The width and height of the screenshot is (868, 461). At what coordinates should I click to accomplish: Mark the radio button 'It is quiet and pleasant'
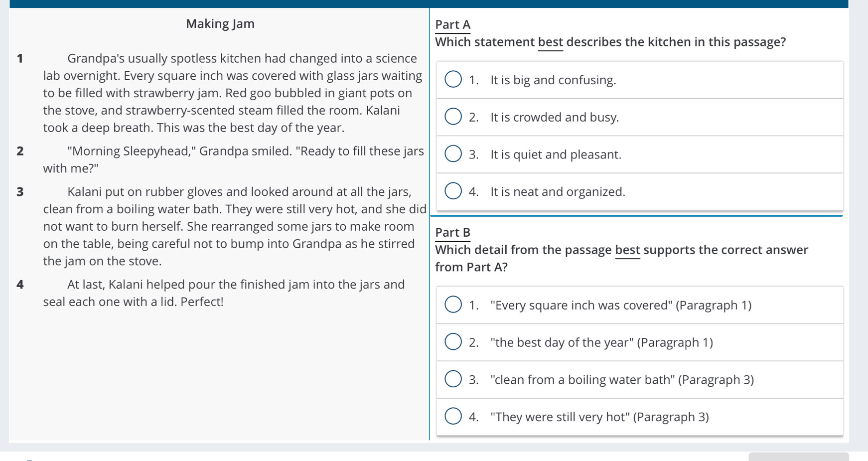[453, 154]
